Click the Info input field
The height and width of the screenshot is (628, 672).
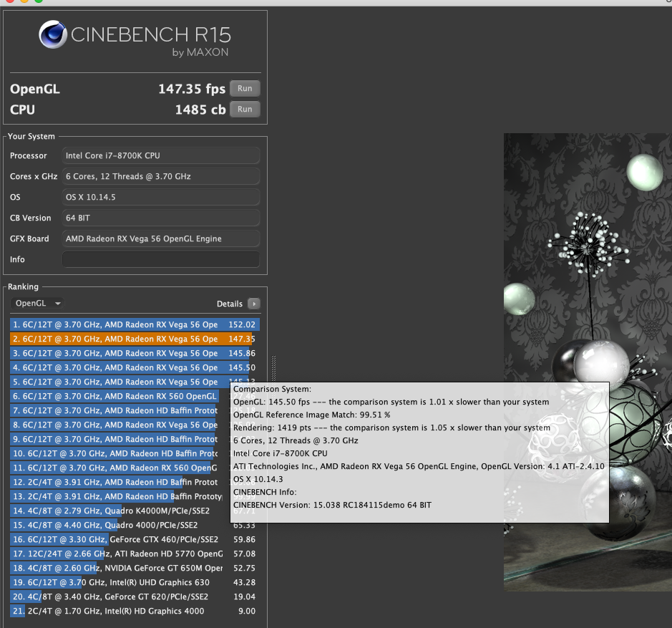click(x=161, y=259)
